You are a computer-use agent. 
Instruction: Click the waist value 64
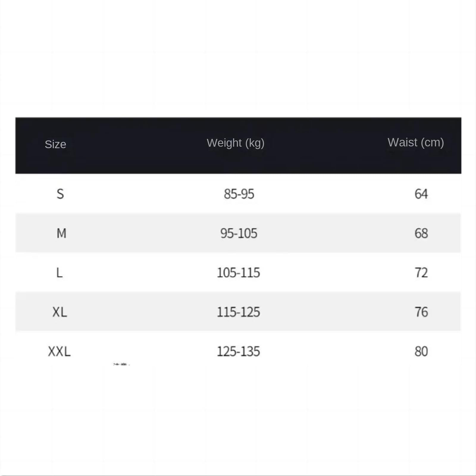click(421, 194)
